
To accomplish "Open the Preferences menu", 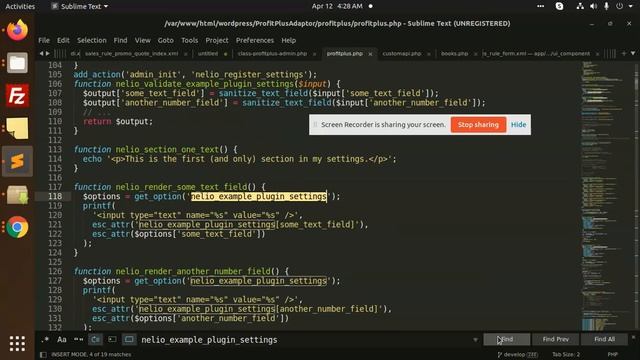I will [x=255, y=40].
